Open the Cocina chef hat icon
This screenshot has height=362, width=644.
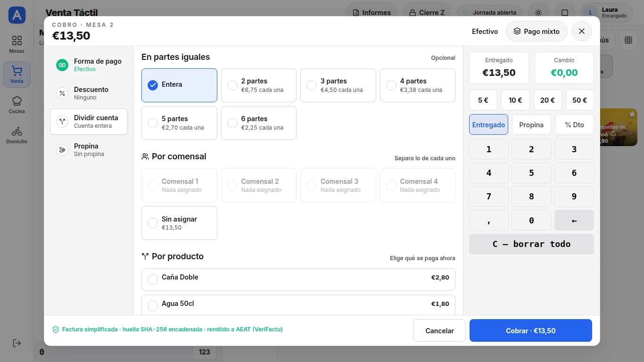(17, 101)
